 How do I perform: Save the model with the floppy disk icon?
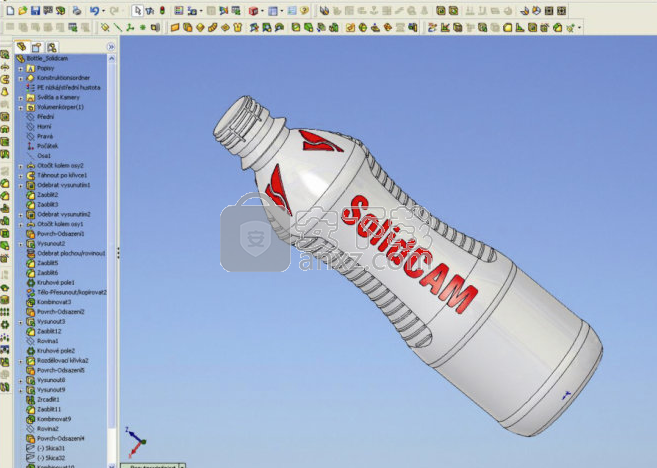click(35, 10)
